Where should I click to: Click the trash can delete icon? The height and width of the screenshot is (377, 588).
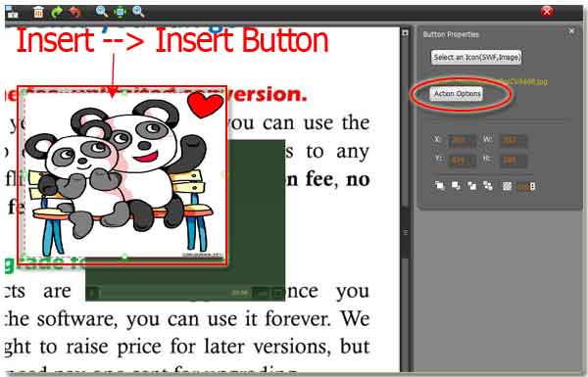tap(38, 13)
